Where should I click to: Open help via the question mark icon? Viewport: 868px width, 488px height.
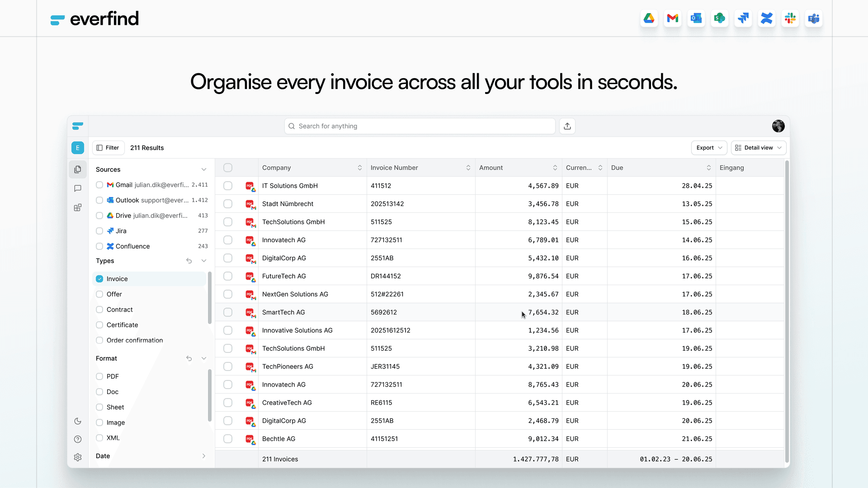(78, 439)
